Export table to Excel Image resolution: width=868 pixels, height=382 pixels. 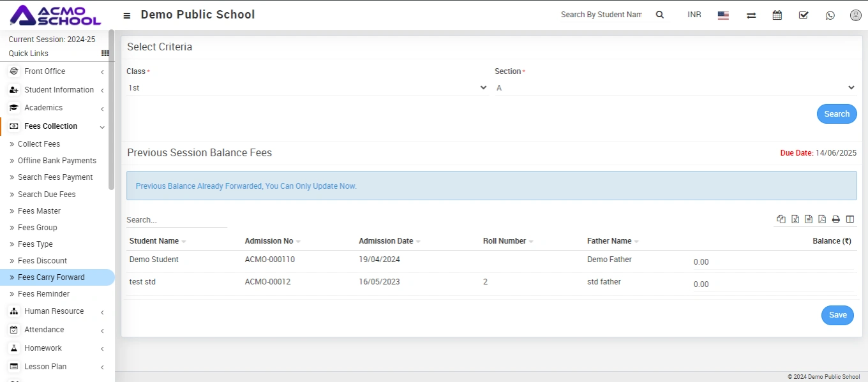pyautogui.click(x=795, y=219)
